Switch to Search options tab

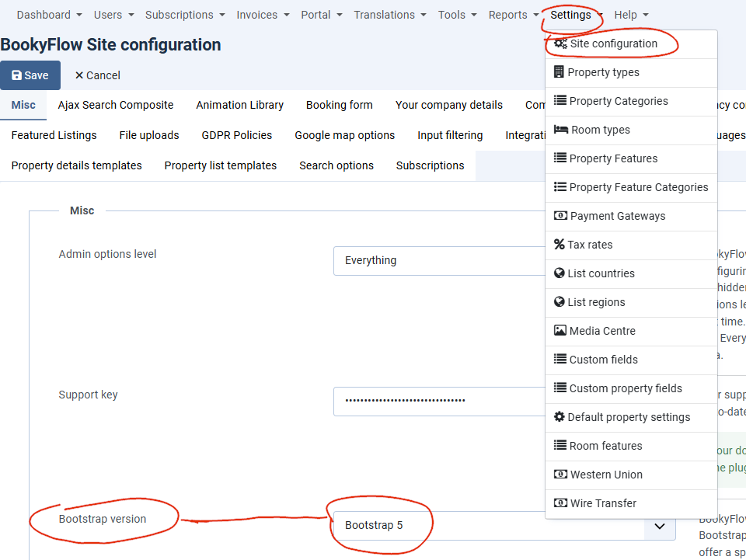(x=336, y=165)
